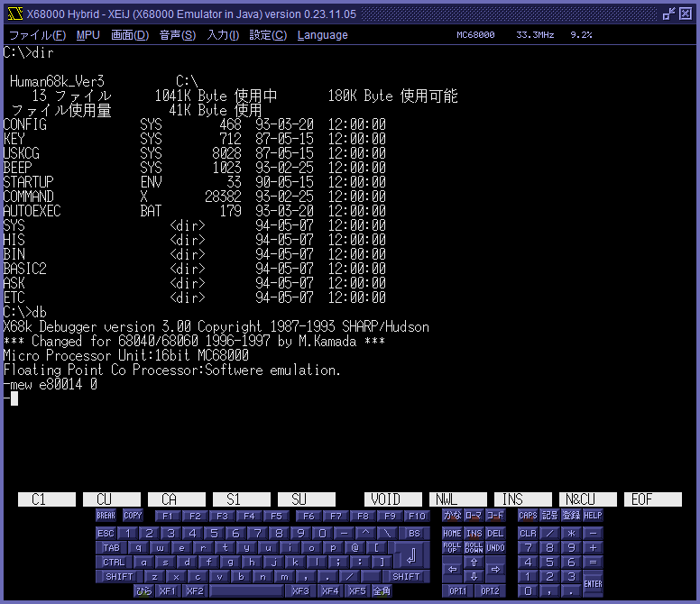The width and height of the screenshot is (700, 604).
Task: Click the right arrow cursor key
Action: click(495, 569)
